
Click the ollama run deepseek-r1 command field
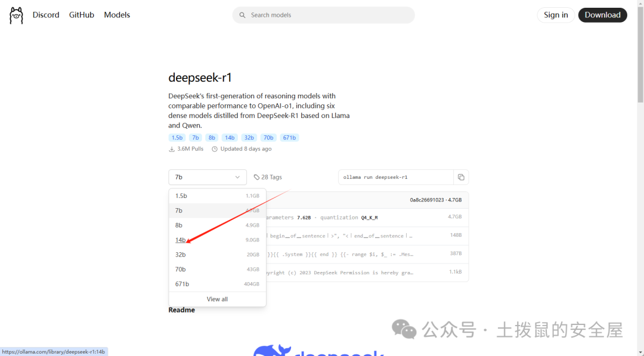click(x=396, y=177)
